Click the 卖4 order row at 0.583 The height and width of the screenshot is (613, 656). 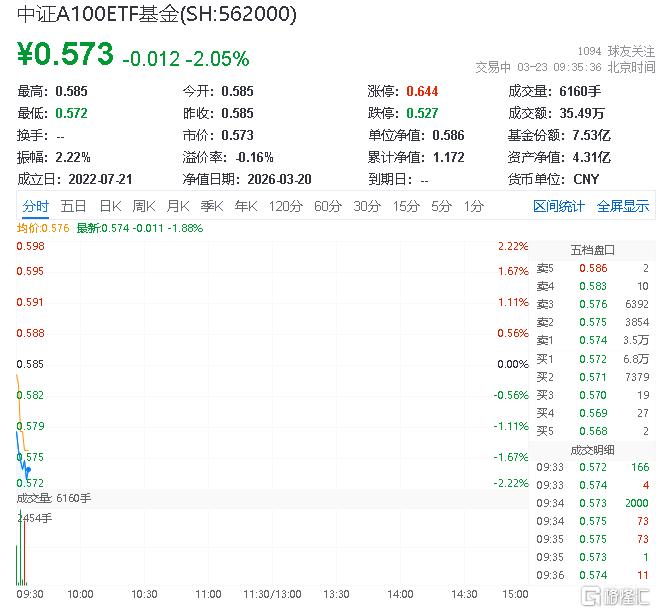click(593, 286)
